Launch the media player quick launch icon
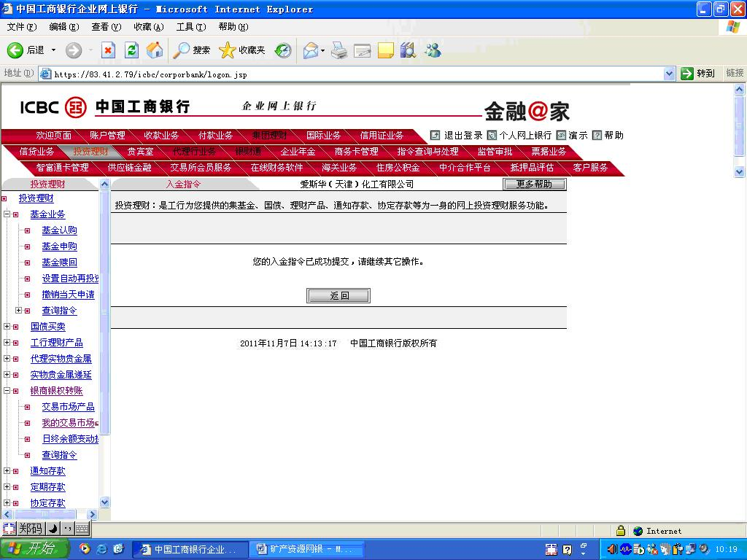 pos(85,549)
